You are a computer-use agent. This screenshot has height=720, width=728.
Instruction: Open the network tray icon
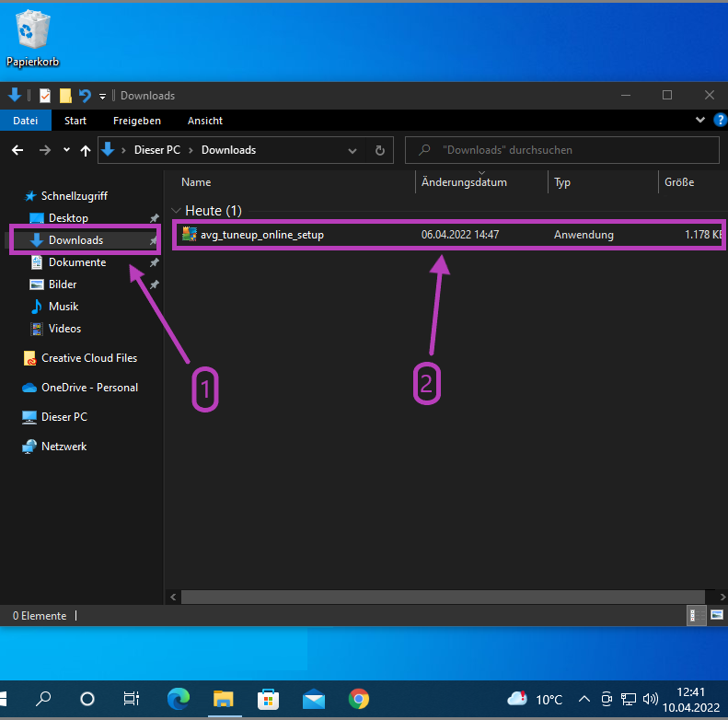(x=629, y=699)
